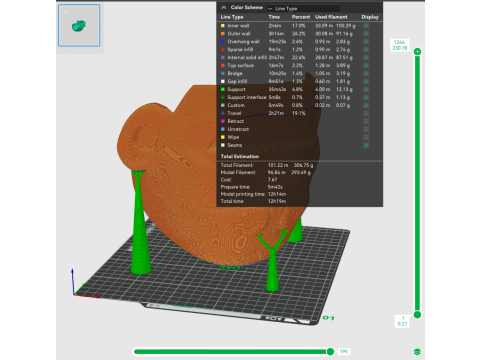Click the horizontal move slider handle
This screenshot has height=360, width=480.
330,351
